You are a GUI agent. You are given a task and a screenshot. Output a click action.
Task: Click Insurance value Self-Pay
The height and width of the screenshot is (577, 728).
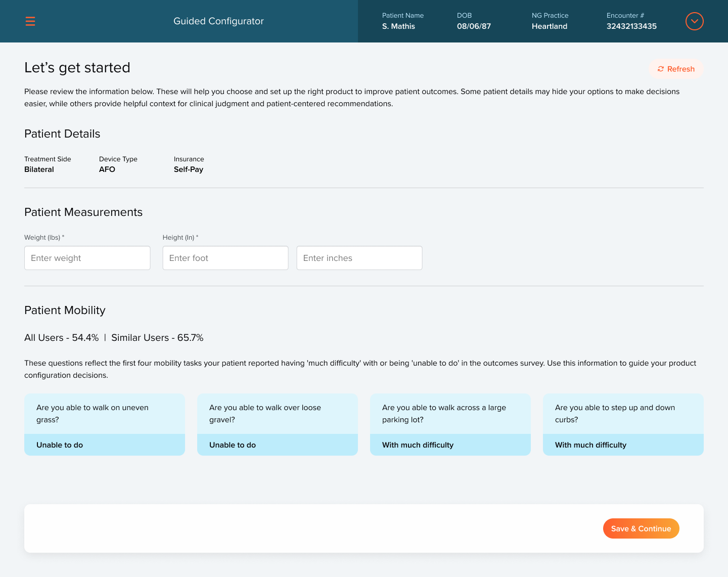point(189,169)
